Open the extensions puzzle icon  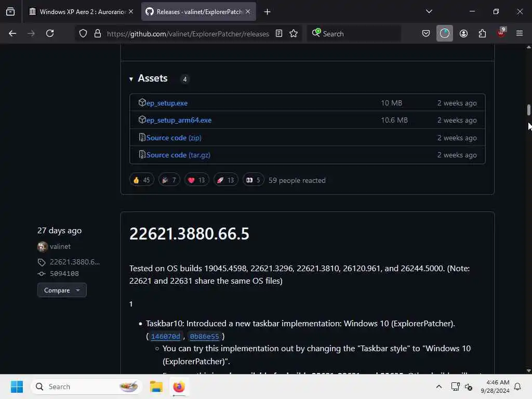482,34
